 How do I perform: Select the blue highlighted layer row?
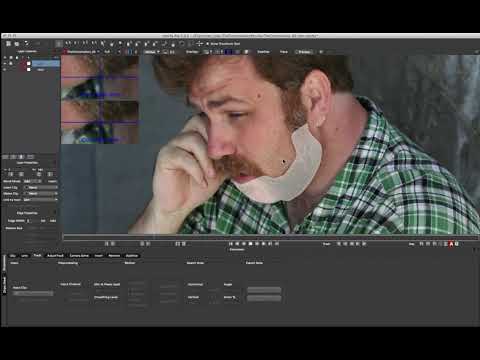46,63
